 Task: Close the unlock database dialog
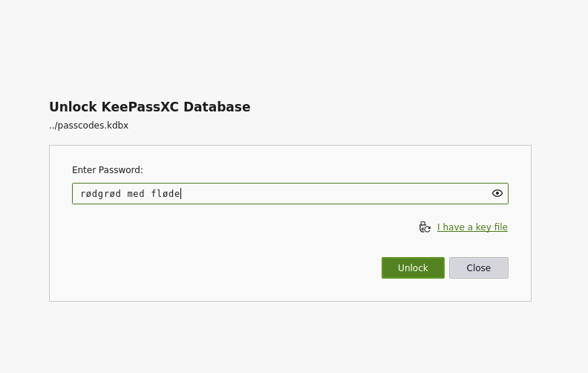click(479, 268)
